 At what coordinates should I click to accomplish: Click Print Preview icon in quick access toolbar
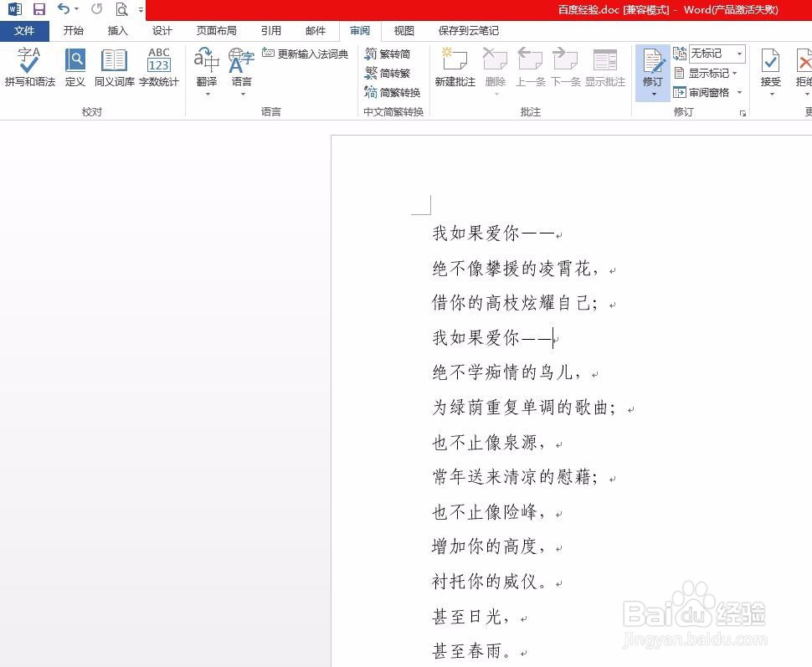pos(121,9)
